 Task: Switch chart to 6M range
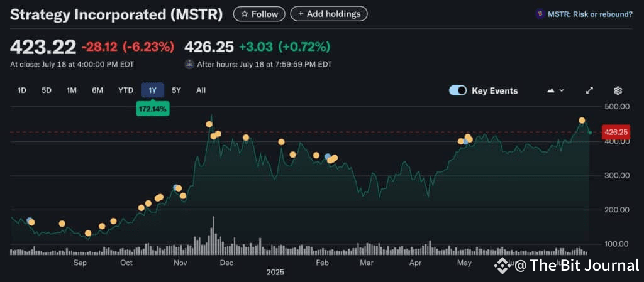[97, 90]
